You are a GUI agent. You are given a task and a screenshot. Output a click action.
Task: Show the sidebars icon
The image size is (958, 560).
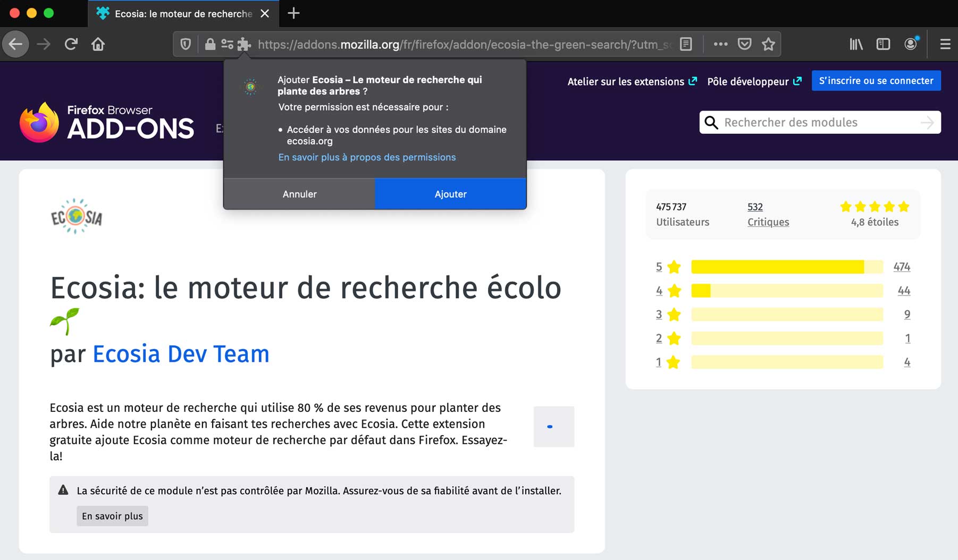[x=883, y=44]
